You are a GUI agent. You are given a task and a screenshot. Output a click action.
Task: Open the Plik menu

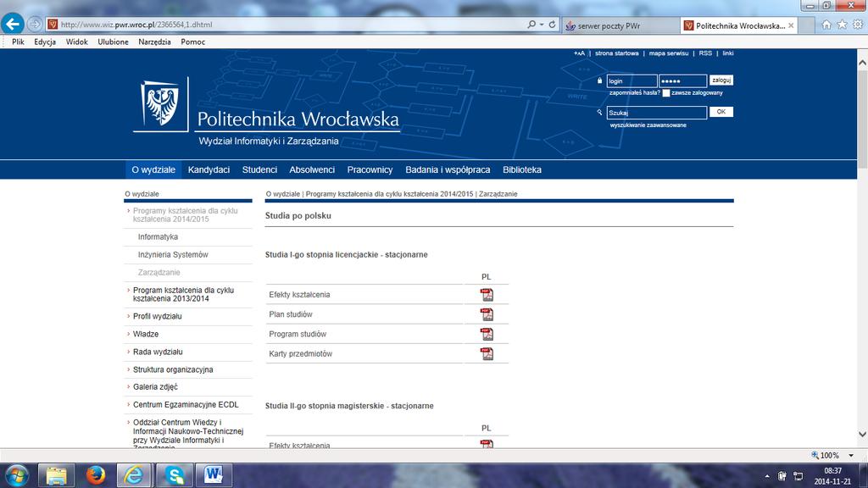[x=18, y=42]
